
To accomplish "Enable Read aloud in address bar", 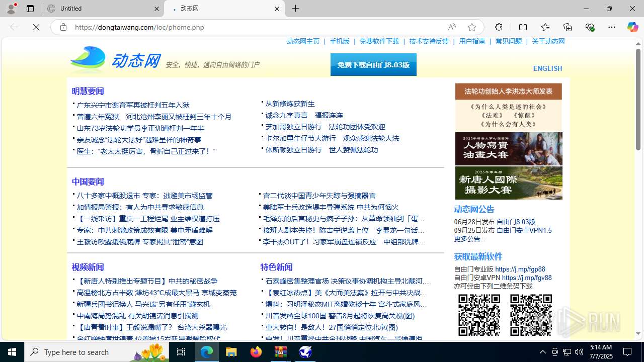I will (452, 27).
